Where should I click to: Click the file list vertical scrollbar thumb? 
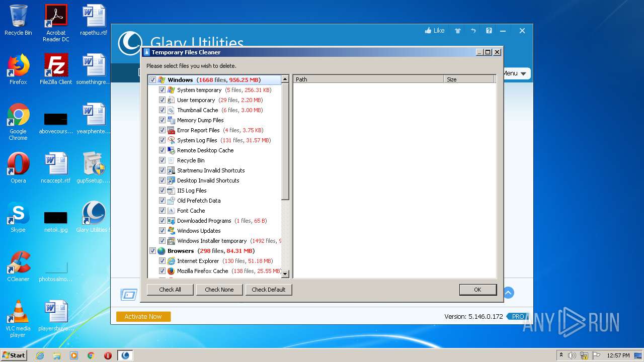[285, 142]
